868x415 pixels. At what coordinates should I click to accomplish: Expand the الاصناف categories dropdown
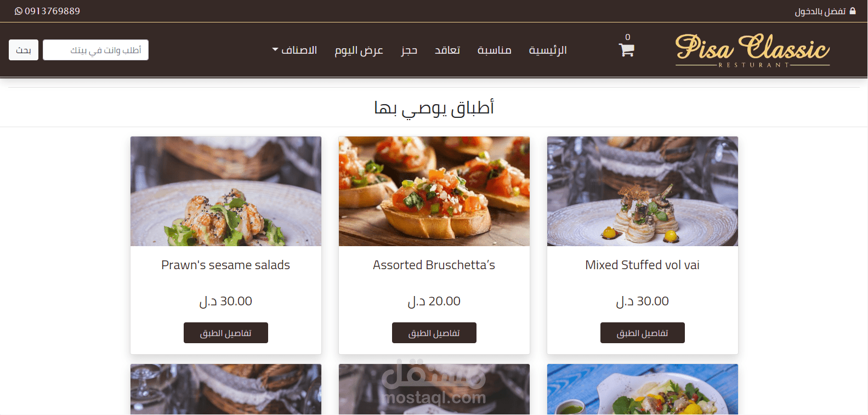click(294, 50)
